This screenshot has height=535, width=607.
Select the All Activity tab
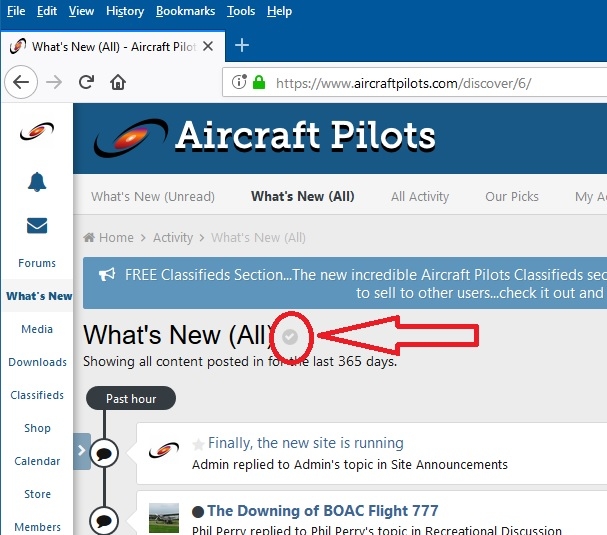point(420,196)
